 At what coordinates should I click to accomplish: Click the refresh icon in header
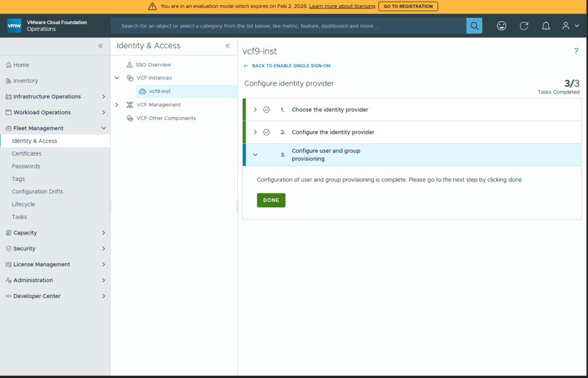point(524,26)
